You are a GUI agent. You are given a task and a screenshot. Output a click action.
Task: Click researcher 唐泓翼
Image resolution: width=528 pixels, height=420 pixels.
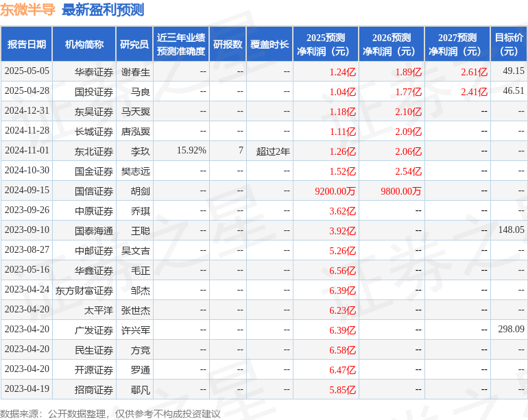pyautogui.click(x=135, y=132)
